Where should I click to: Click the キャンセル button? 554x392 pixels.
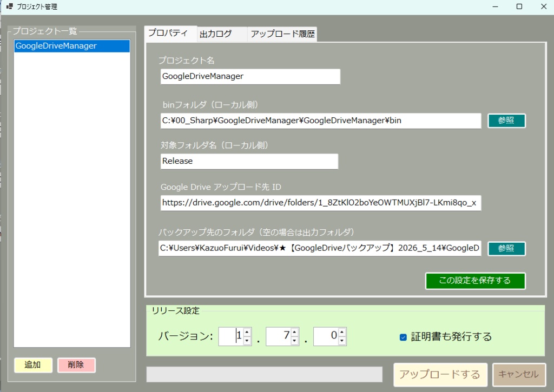[519, 375]
